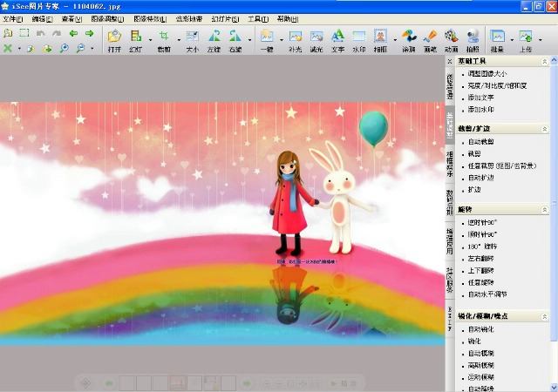Open dropdown arrow next to 右旋
Viewport: 558px width, 392px height.
pyautogui.click(x=250, y=40)
